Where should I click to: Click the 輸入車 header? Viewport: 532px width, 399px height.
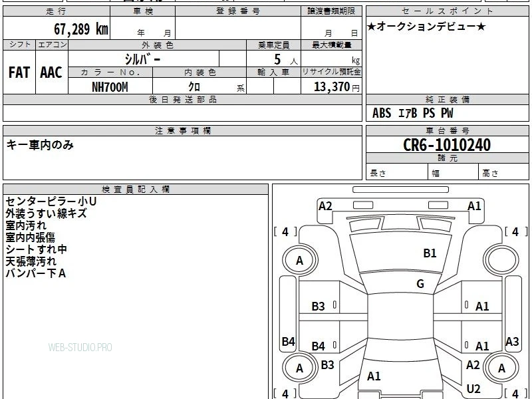coord(273,72)
